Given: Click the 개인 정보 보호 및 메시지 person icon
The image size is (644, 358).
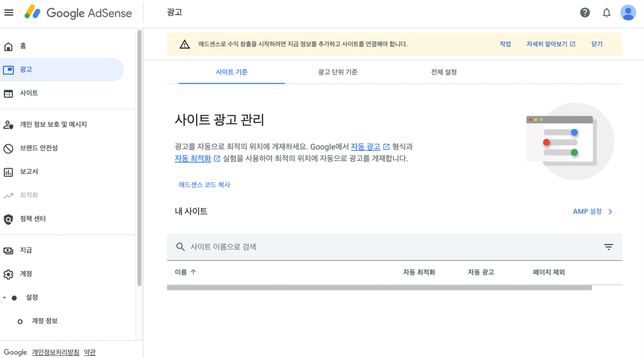Looking at the screenshot, I should pyautogui.click(x=8, y=125).
